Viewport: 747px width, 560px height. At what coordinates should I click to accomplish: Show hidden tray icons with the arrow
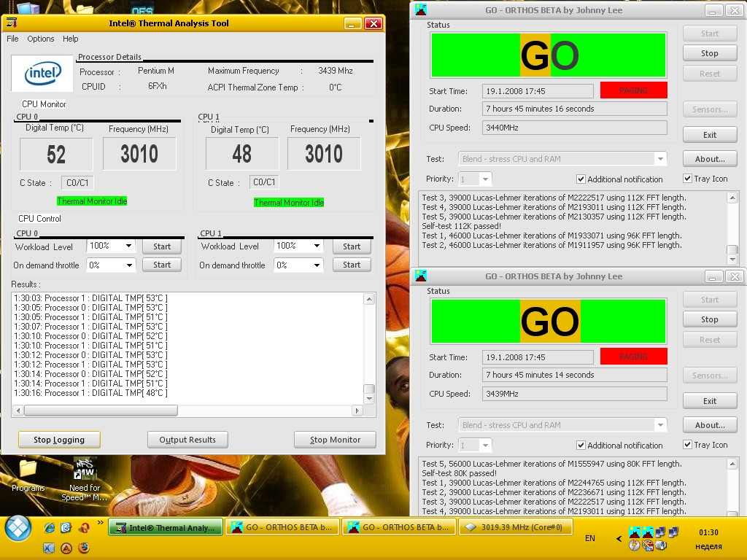(x=619, y=539)
